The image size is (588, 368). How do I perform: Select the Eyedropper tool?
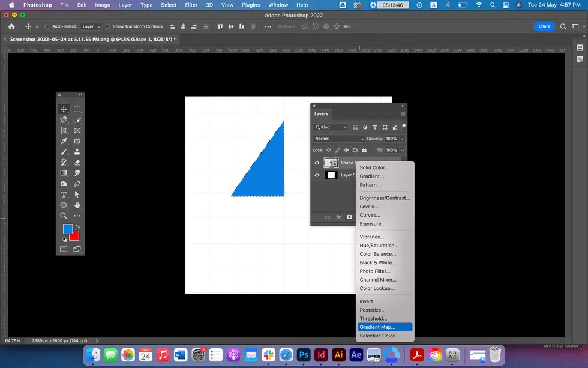[64, 142]
